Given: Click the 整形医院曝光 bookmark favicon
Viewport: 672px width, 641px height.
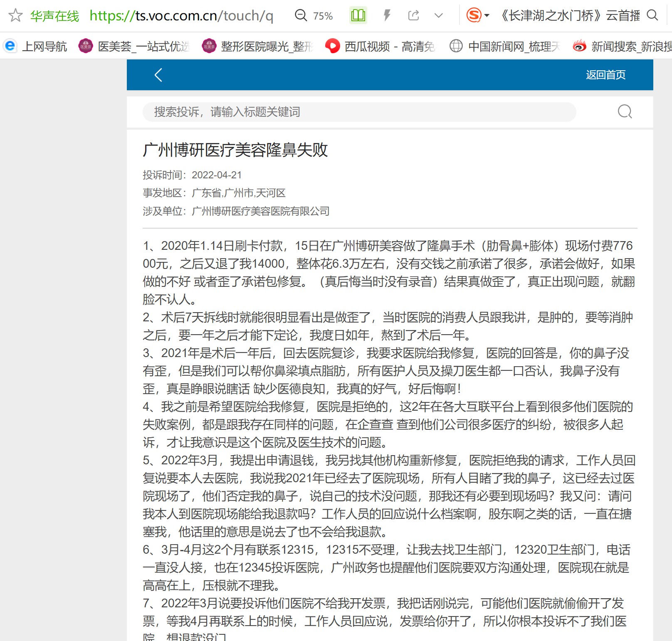Looking at the screenshot, I should [209, 46].
